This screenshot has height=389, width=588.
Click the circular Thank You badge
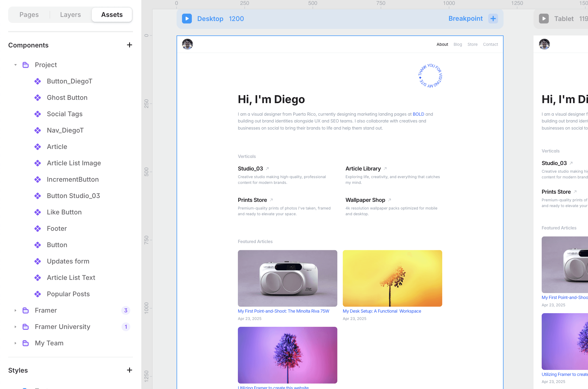coord(430,76)
